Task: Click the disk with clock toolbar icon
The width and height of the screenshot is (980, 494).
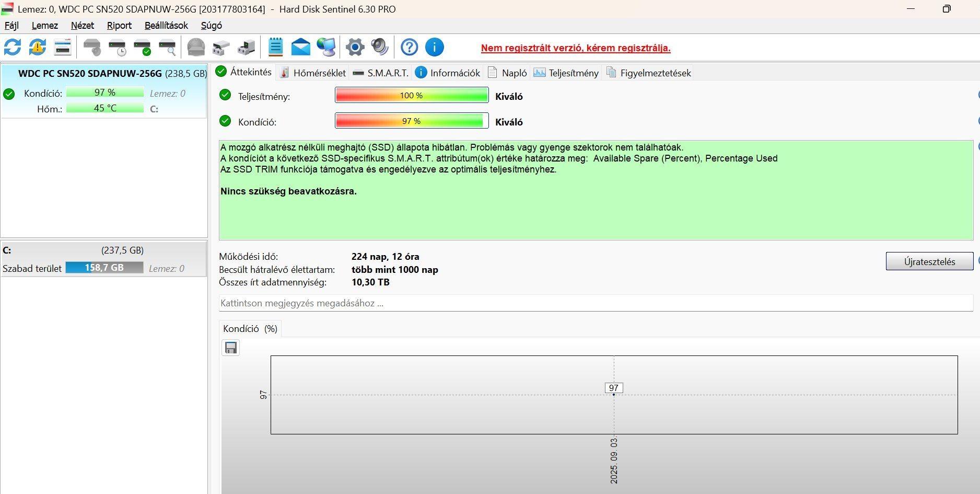Action: point(118,47)
